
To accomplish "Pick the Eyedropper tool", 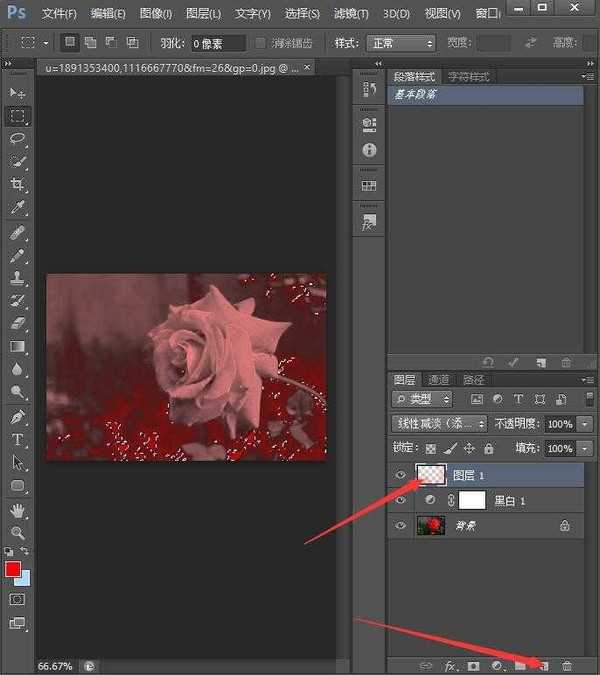I will [x=18, y=208].
